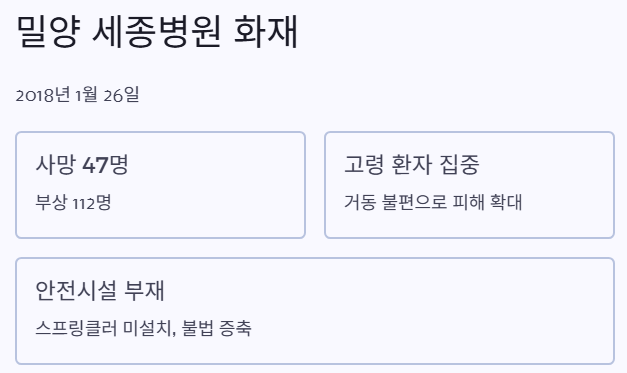
Task: Click the word 화재 in title
Action: [x=266, y=32]
